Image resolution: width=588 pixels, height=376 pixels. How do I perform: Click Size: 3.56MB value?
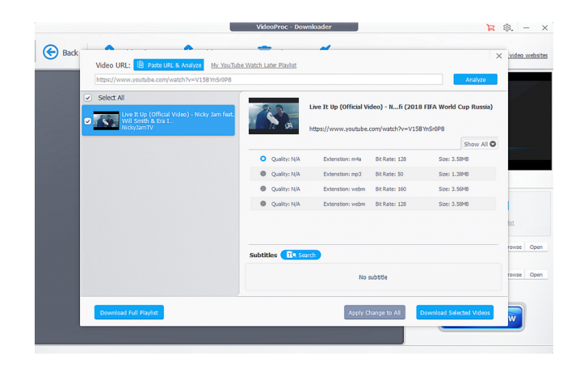point(454,189)
